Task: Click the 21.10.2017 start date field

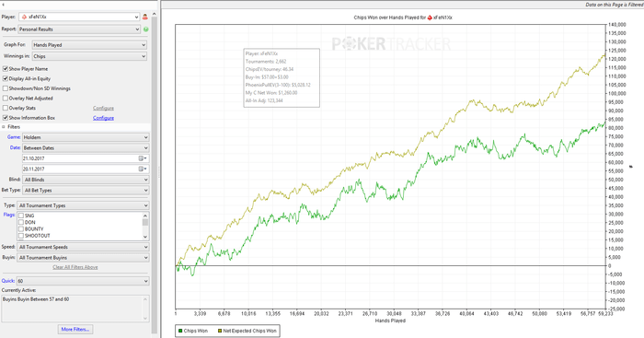Action: pos(86,158)
